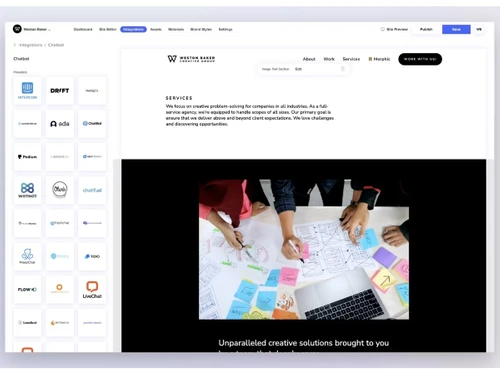Click the Publish button
The image size is (500, 375).
click(x=426, y=29)
